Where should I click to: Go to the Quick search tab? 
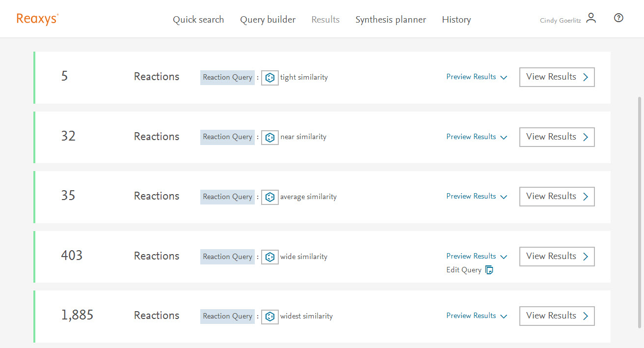tap(198, 20)
